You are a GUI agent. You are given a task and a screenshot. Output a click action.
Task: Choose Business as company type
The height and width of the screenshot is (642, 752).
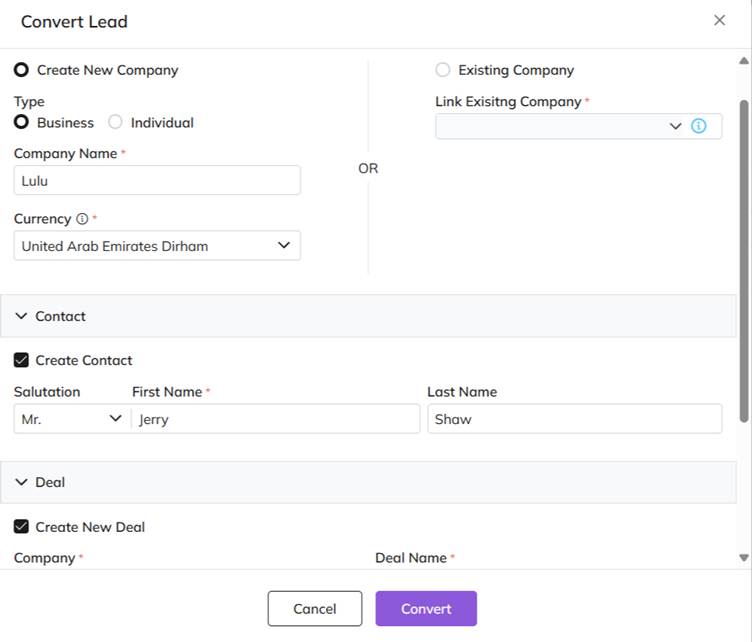(x=21, y=122)
